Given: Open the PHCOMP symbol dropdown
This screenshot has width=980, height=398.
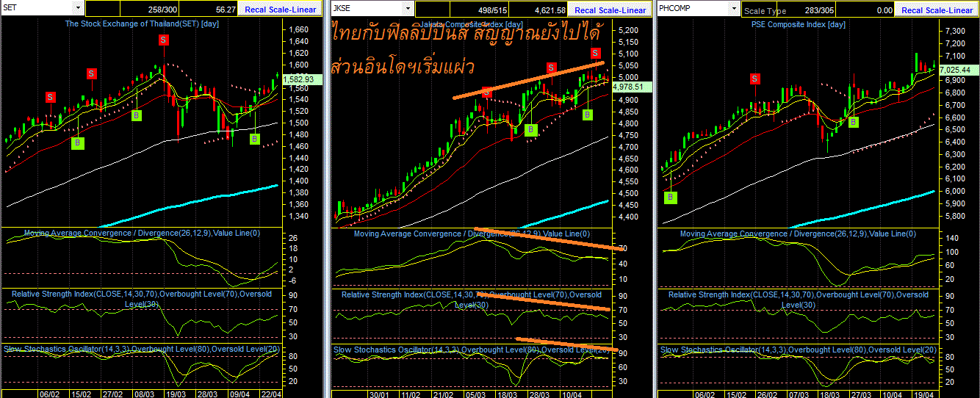Looking at the screenshot, I should tap(734, 8).
